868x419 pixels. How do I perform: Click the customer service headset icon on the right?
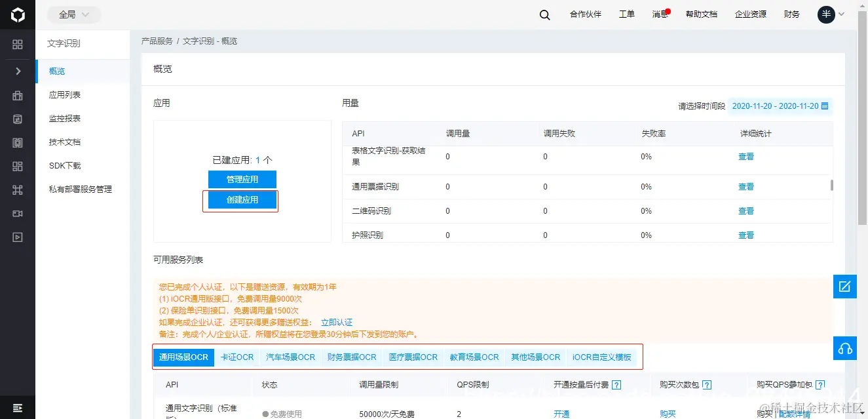pyautogui.click(x=844, y=348)
